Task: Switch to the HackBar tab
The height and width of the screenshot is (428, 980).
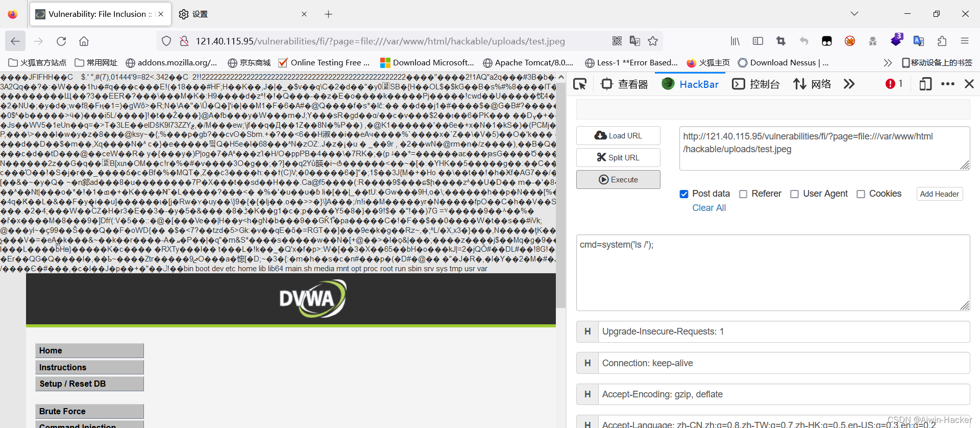Action: pos(690,84)
